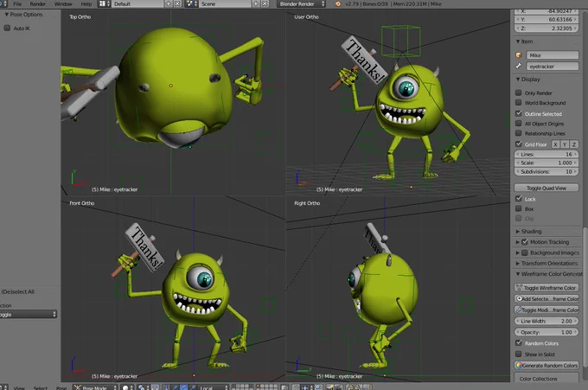Viewport: 588px width, 390px height.
Task: Open the Action toggle dropdown
Action: pyautogui.click(x=29, y=314)
